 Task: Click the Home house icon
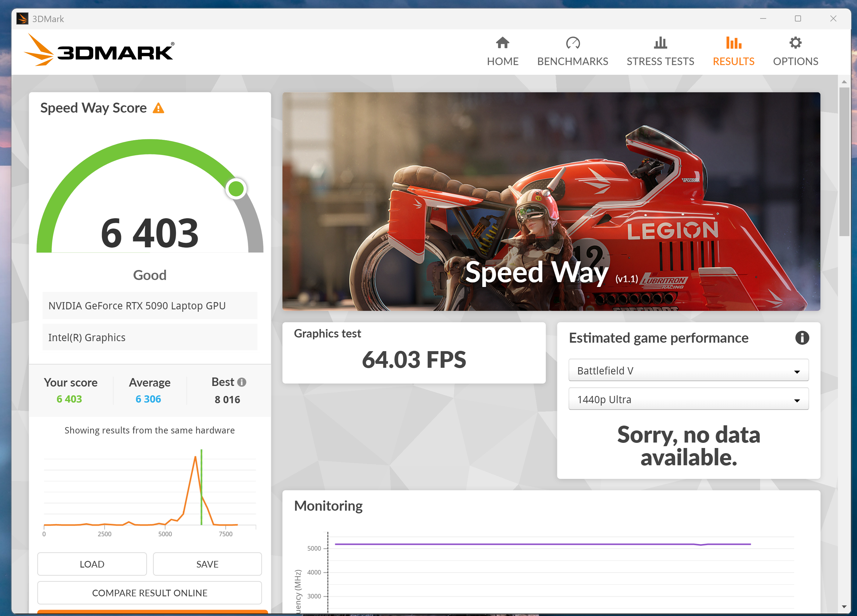[x=502, y=43]
